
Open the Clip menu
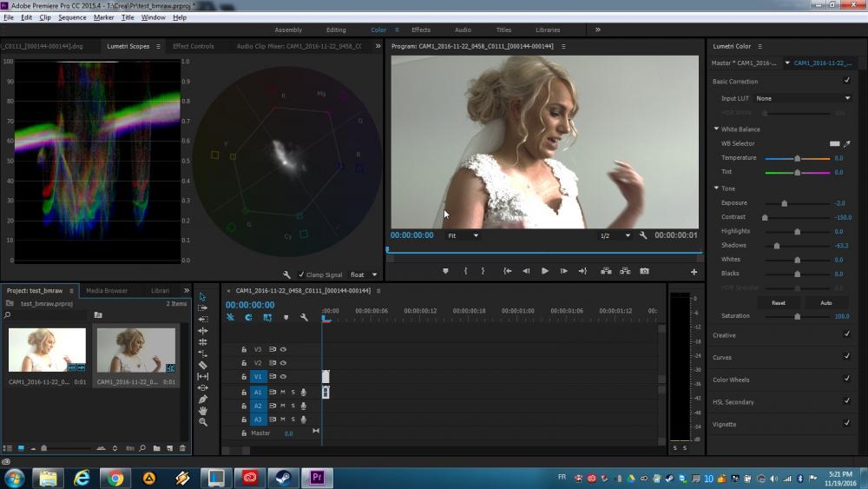coord(45,17)
